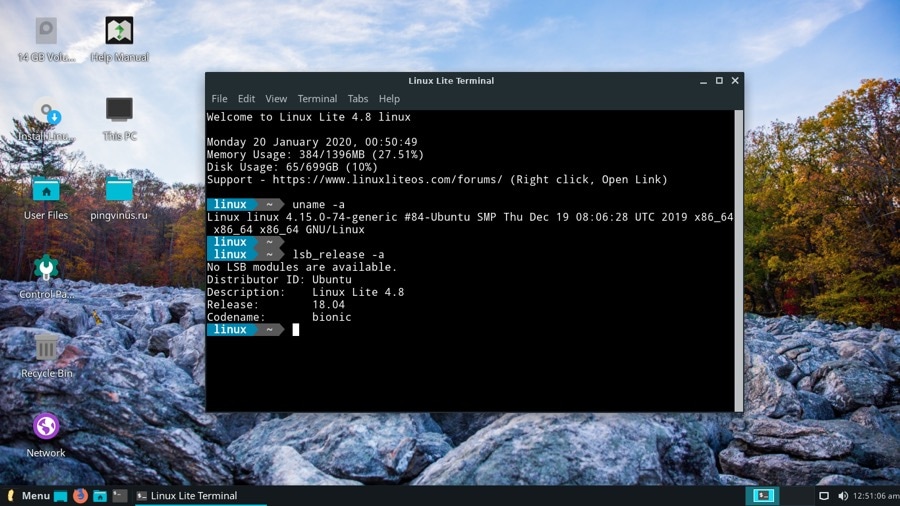Minimize the Linux Lite Terminal window
The image size is (900, 506).
703,81
